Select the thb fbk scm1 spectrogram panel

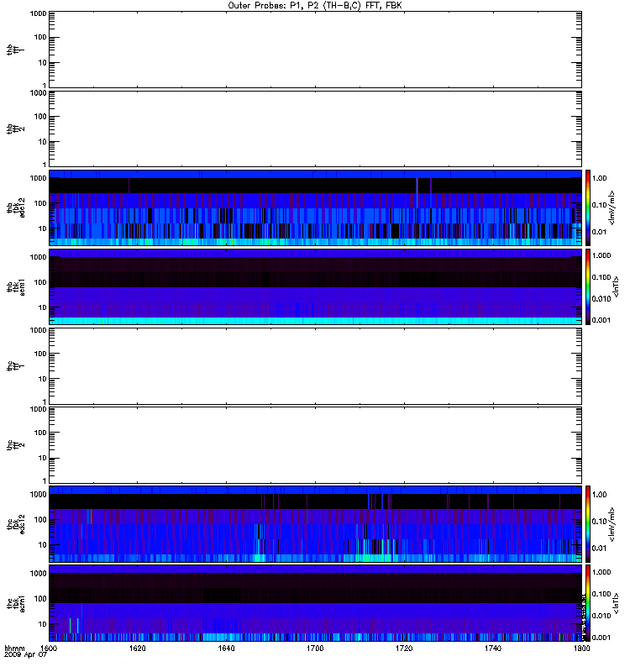click(x=315, y=286)
